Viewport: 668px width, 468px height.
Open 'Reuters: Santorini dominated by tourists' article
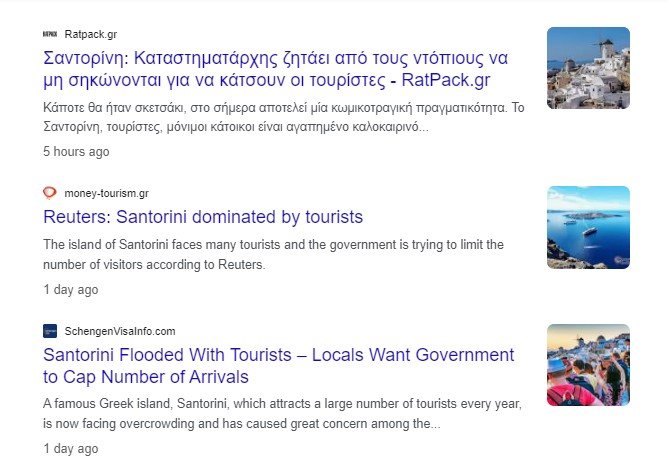coord(203,217)
